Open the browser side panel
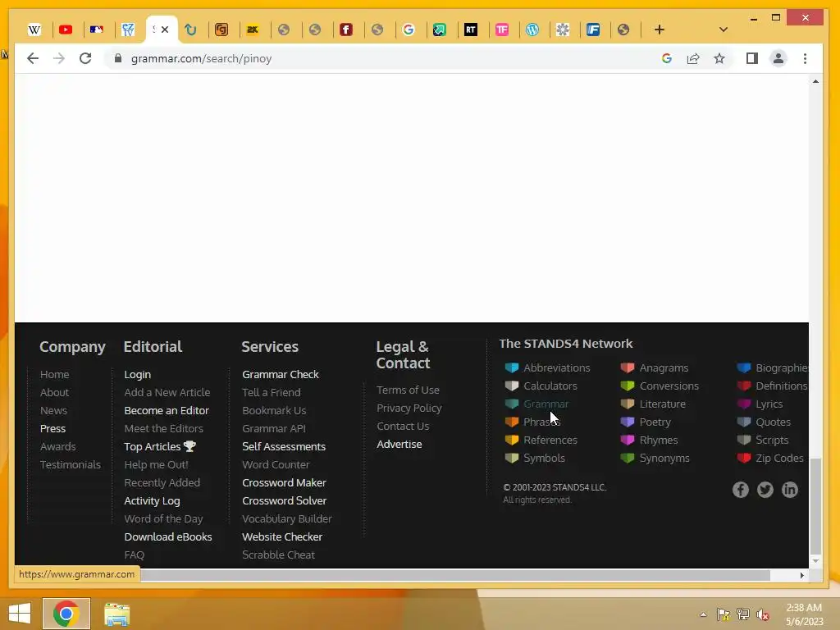This screenshot has height=630, width=840. [x=752, y=58]
